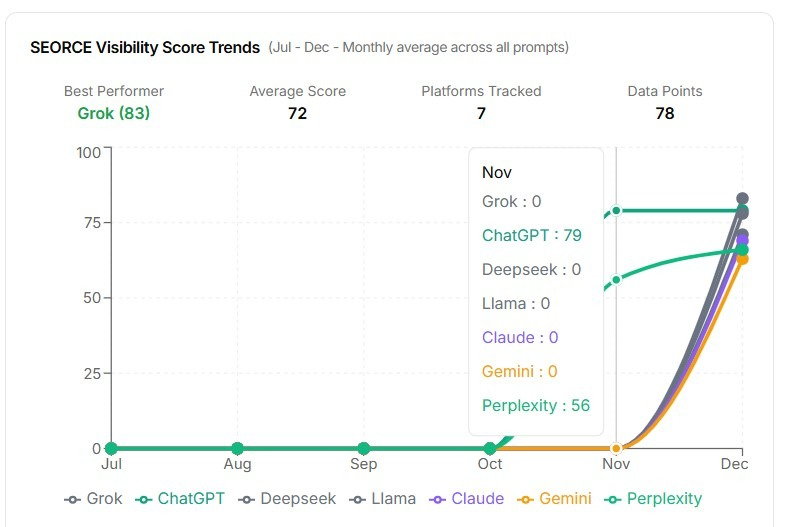Screen dimensions: 785x527
Task: Click the data point at Jul
Action: (x=111, y=448)
